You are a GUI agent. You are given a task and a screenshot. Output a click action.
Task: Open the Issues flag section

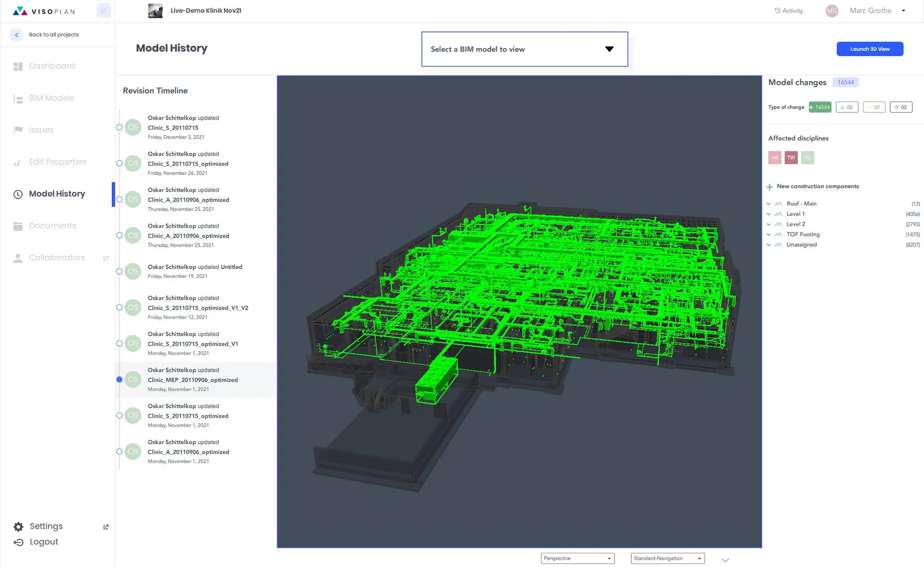[18, 130]
